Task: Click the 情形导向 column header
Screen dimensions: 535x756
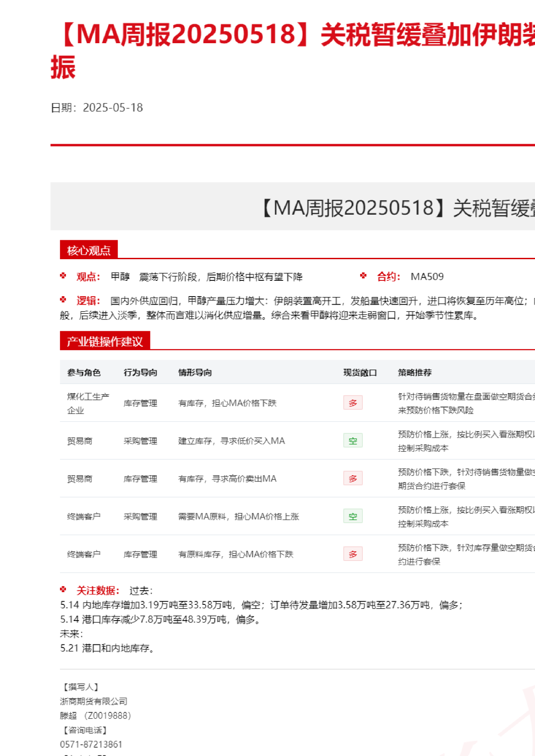Action: tap(195, 373)
